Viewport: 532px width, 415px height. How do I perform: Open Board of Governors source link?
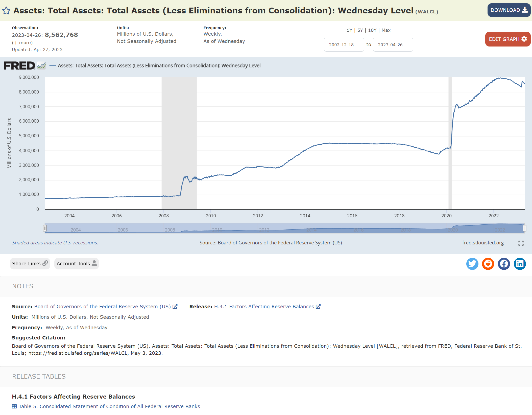tap(103, 307)
